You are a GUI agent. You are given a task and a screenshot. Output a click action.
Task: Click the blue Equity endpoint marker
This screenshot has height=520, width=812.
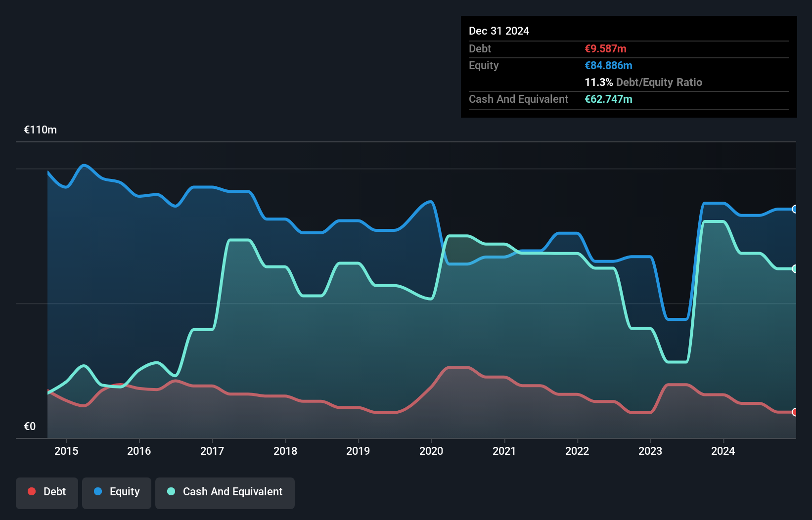pyautogui.click(x=795, y=209)
